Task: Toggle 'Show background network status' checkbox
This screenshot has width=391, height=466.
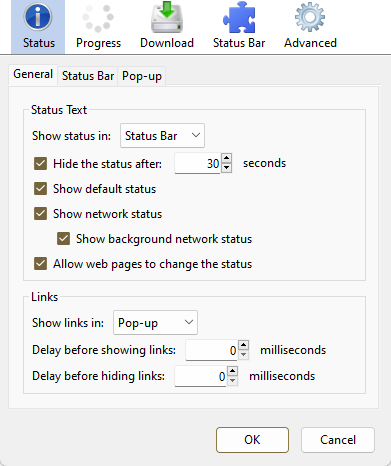Action: tap(63, 239)
